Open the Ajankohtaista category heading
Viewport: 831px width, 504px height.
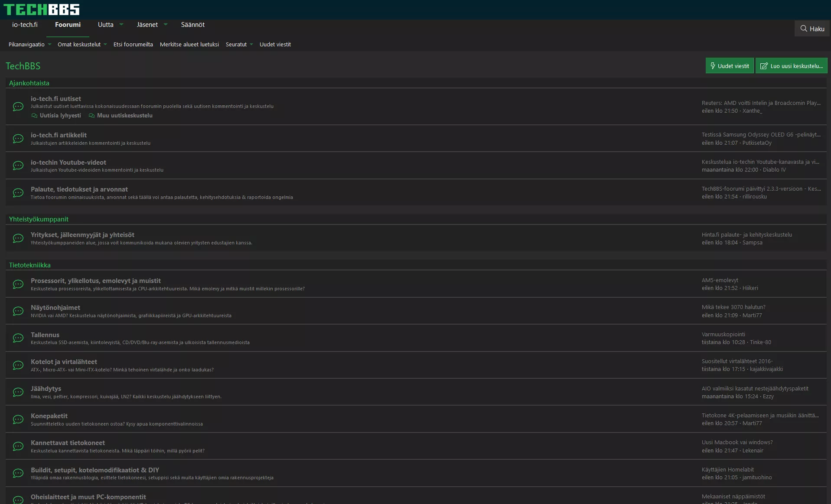point(29,83)
